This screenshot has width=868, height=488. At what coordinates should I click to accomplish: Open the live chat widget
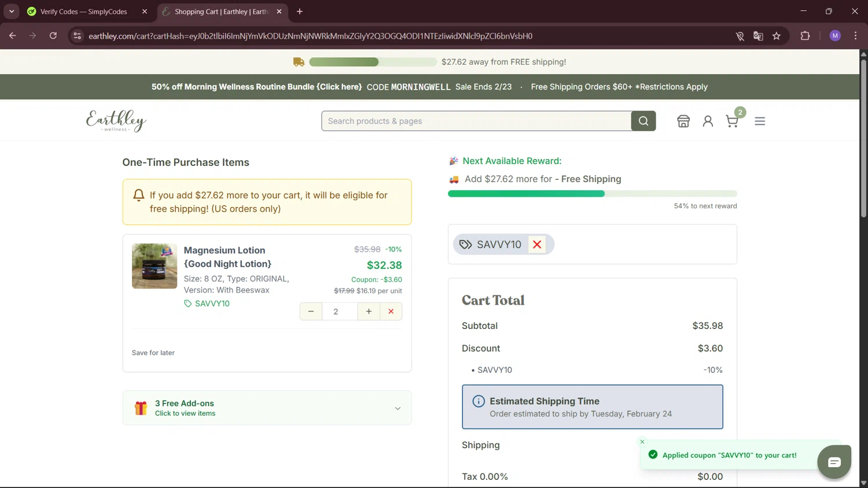[x=834, y=461]
